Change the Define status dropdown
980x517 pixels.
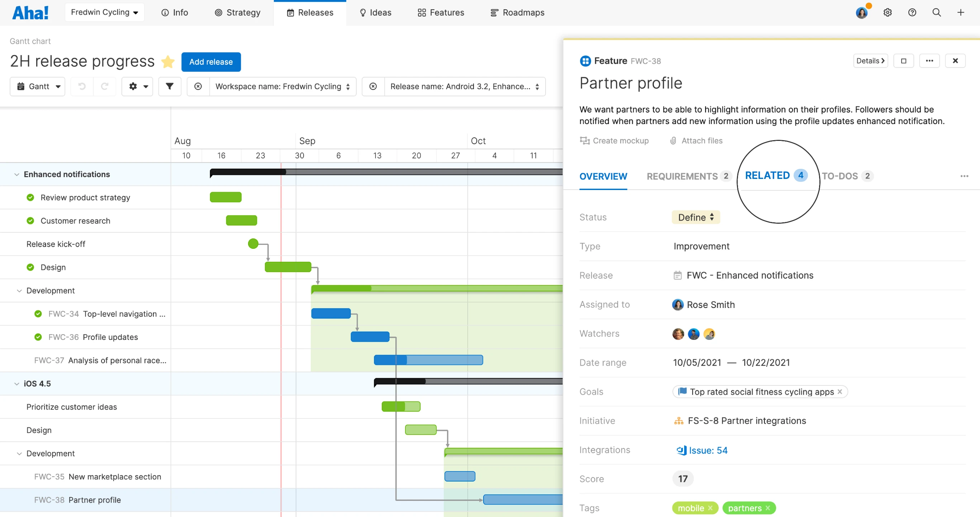tap(695, 217)
